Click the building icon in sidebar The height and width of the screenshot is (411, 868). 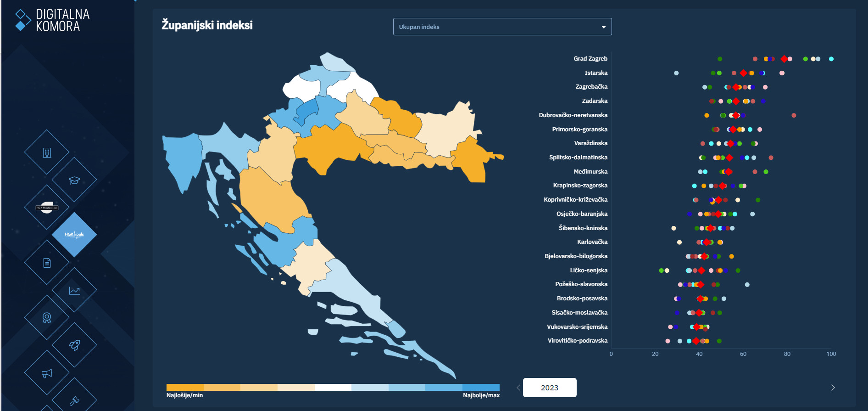tap(47, 152)
